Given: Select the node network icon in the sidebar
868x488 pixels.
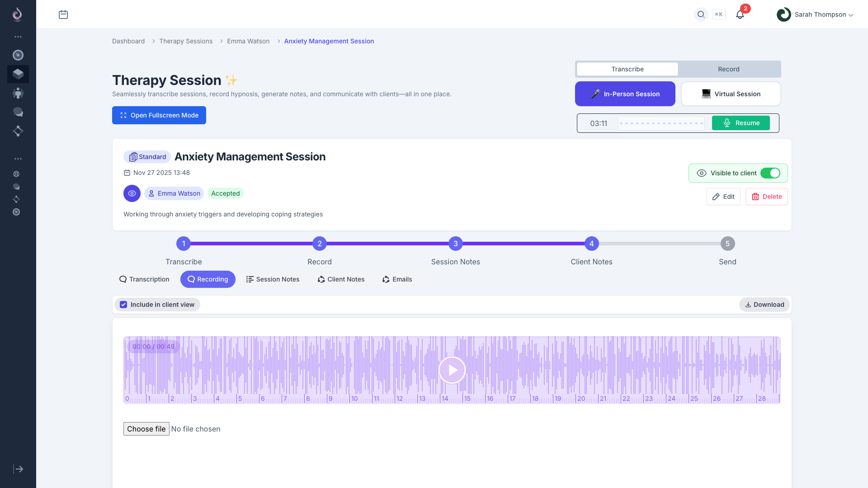Looking at the screenshot, I should click(x=18, y=131).
